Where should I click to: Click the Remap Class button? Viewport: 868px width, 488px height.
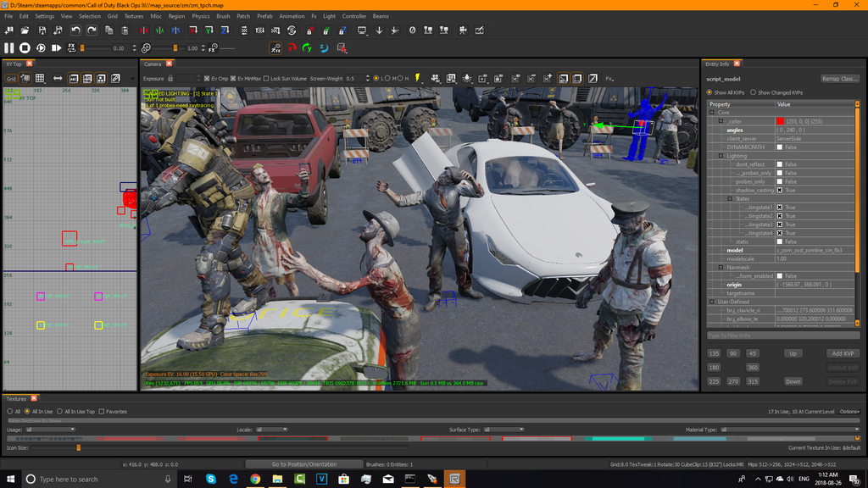coord(840,79)
